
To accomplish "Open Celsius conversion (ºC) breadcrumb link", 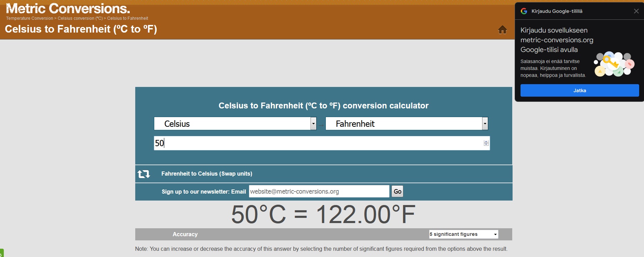I will 80,18.
